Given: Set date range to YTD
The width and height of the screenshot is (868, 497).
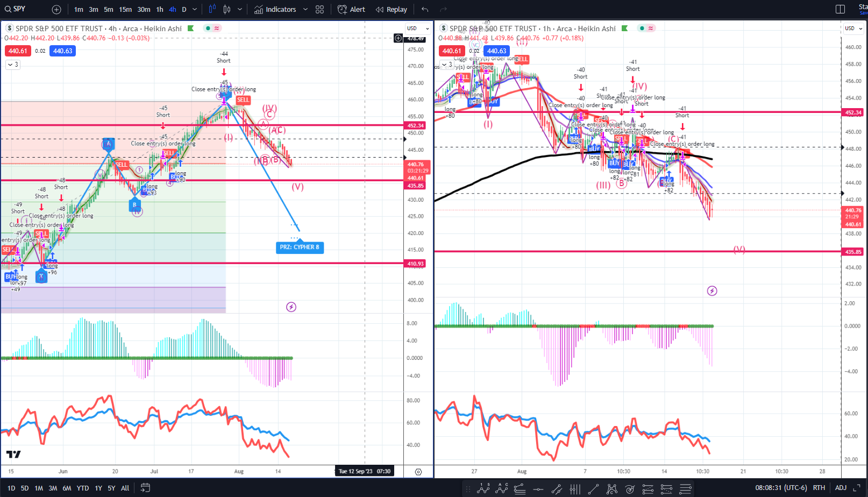Looking at the screenshot, I should [x=83, y=488].
